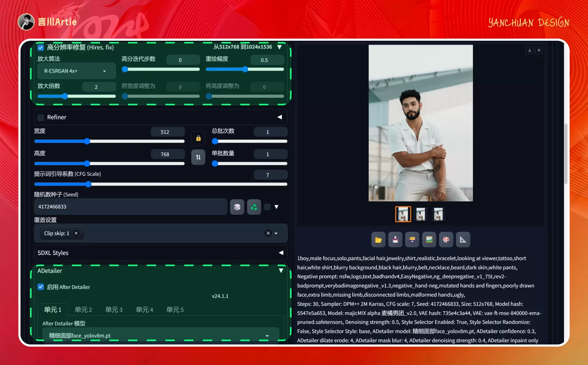
Task: Collapse the Hires. fix section arrow
Action: pos(279,47)
